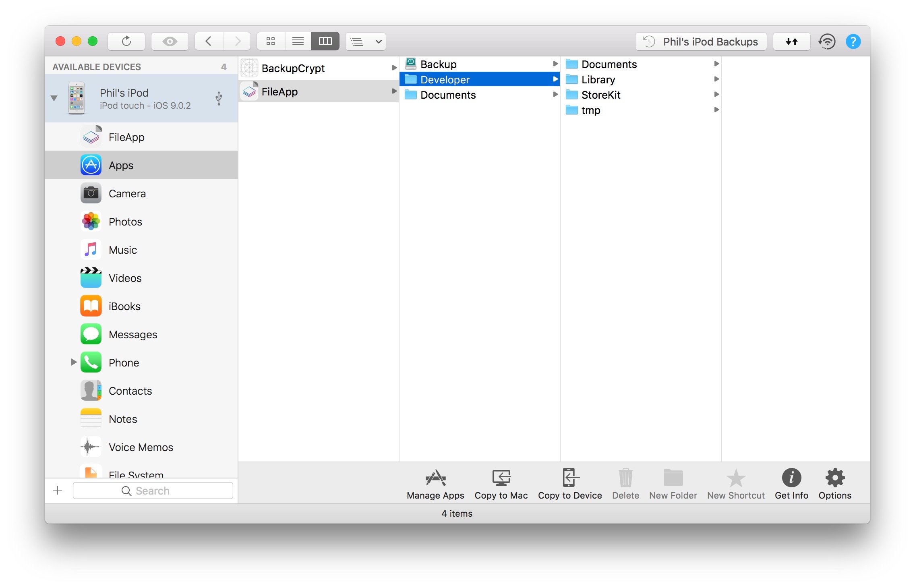Open the tmp folder
Image resolution: width=915 pixels, height=588 pixels.
641,110
